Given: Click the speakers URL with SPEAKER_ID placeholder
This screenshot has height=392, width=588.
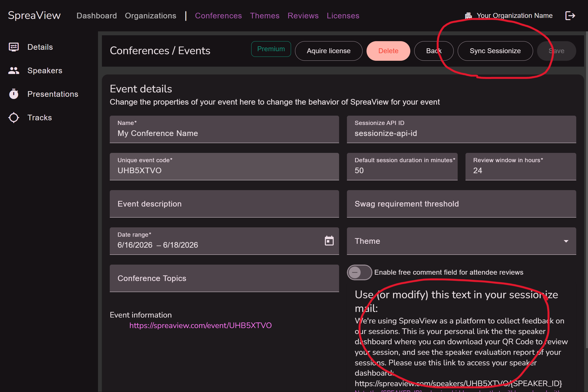Looking at the screenshot, I should (458, 383).
